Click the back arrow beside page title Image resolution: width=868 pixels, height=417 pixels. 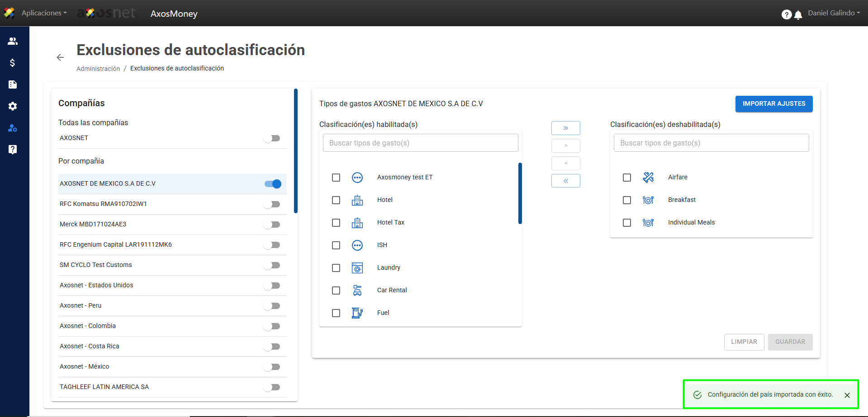(60, 57)
